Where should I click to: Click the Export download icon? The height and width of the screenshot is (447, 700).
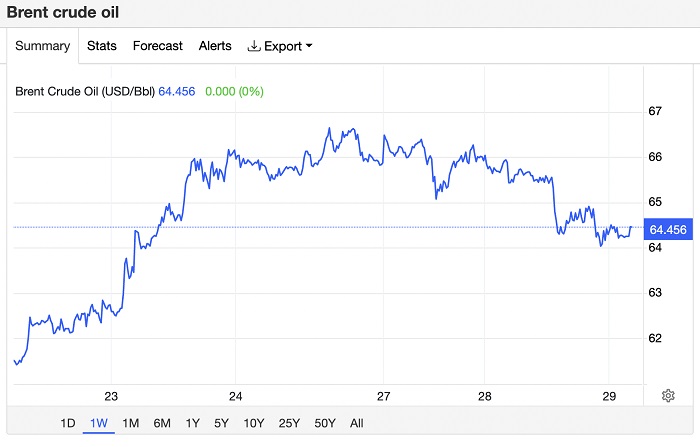tap(254, 46)
